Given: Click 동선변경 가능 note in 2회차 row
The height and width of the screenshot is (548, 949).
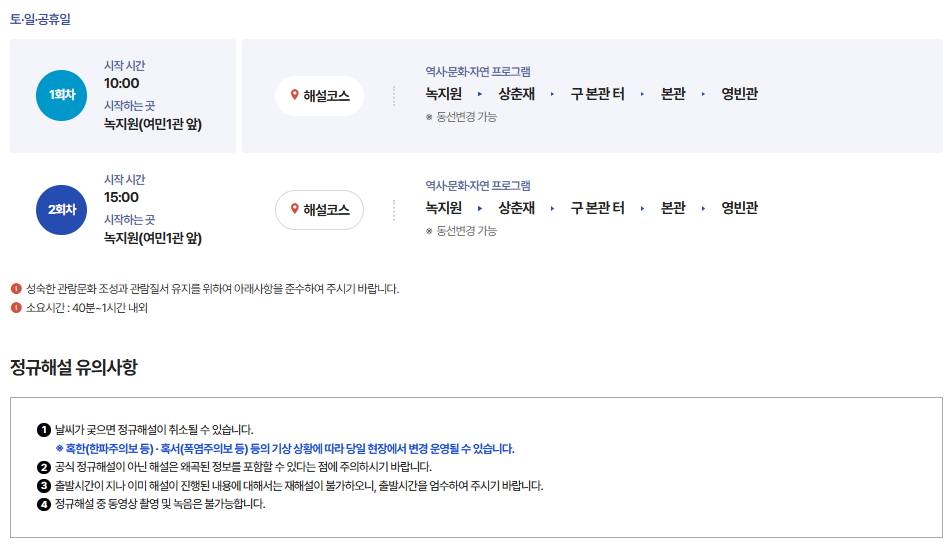Looking at the screenshot, I should (x=461, y=231).
